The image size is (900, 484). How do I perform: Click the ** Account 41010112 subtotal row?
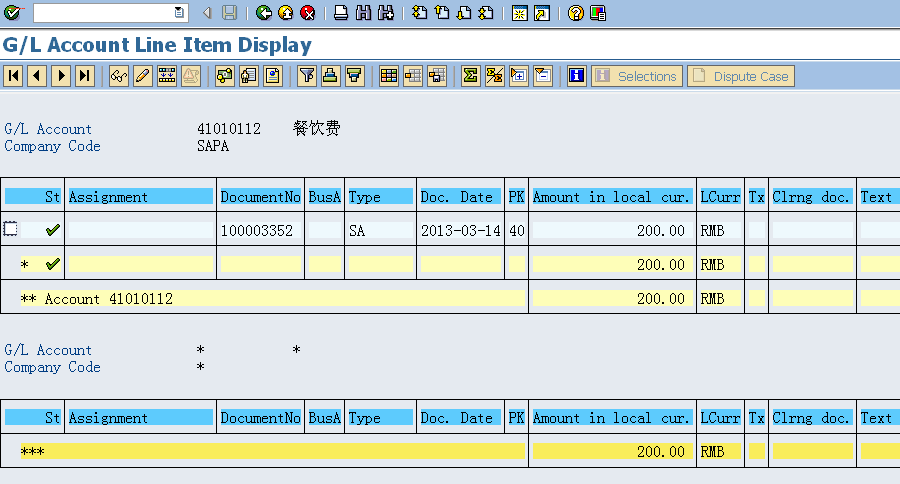point(273,299)
